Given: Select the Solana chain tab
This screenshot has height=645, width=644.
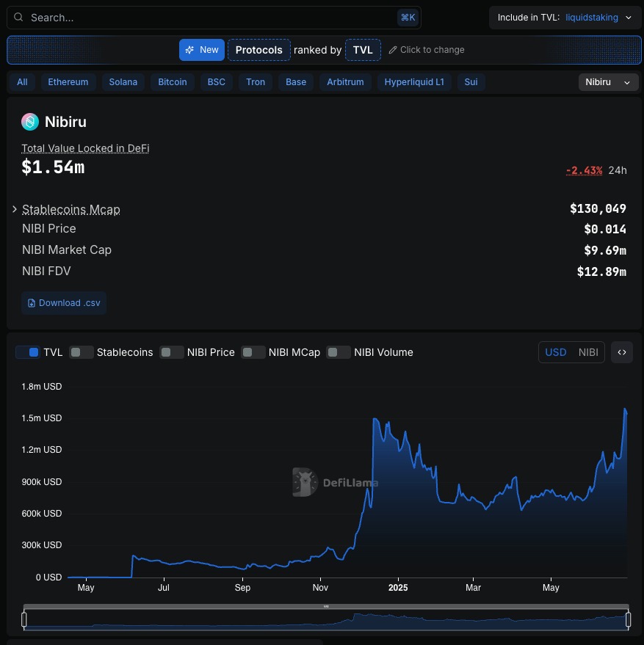Looking at the screenshot, I should pos(123,82).
